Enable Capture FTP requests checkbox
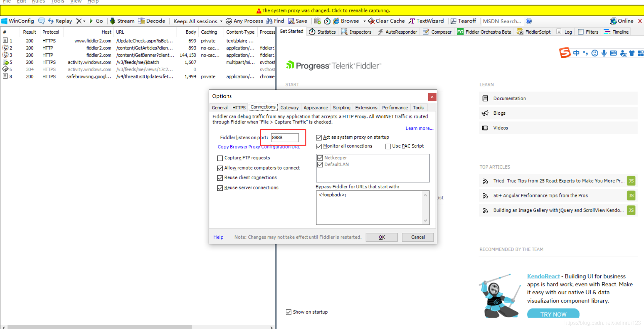Viewport: 644px width, 329px height. (220, 158)
